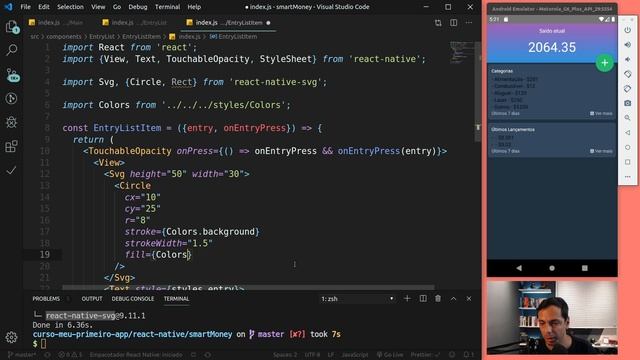This screenshot has height=360, width=640.
Task: Open the Search view in activity bar
Action: 11,50
